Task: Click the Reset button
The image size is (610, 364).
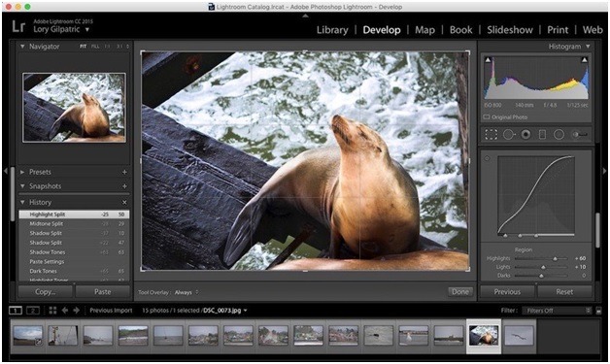Action: 564,291
